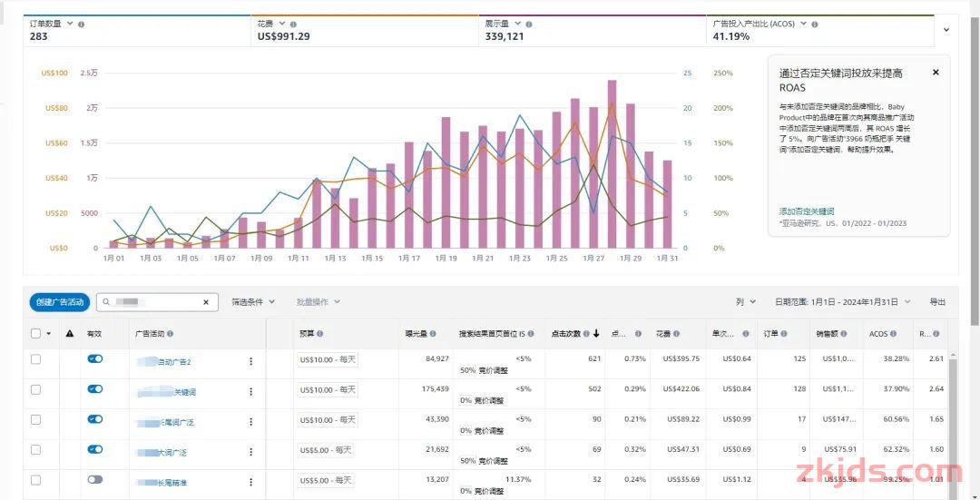
Task: Open info icon beside 预算 column header
Action: [x=320, y=334]
